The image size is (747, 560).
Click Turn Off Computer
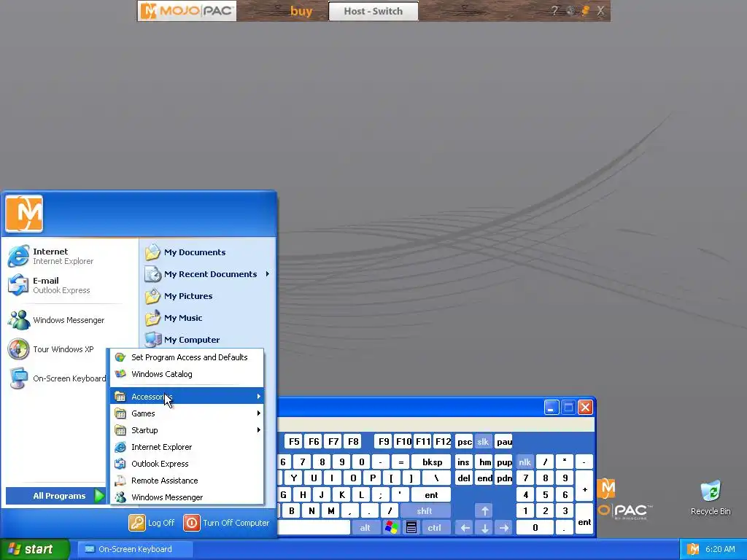pos(227,522)
